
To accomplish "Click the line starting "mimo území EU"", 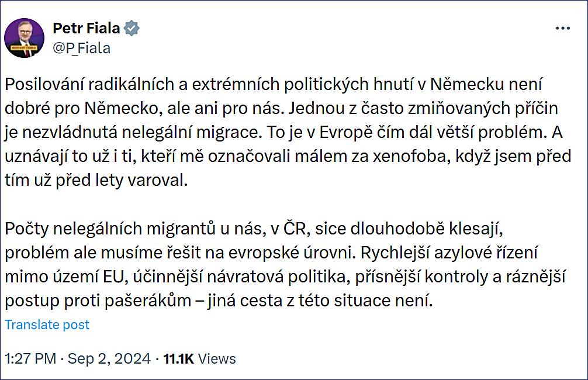I will 285,278.
